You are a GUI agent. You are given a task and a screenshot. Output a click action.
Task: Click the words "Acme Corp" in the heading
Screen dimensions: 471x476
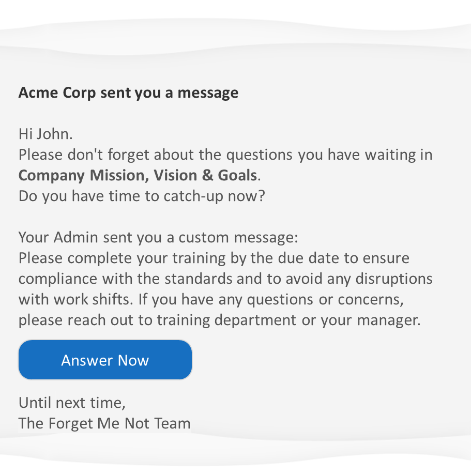coord(57,93)
